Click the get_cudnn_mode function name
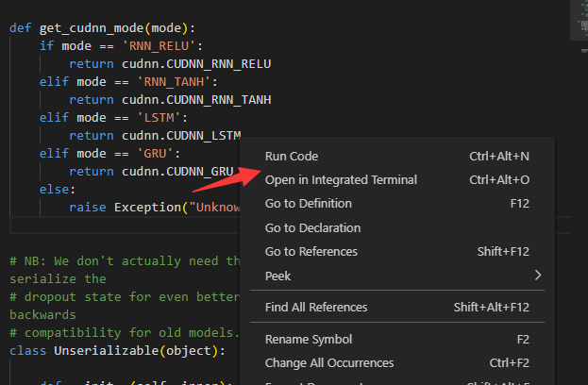588x385 pixels. pos(92,28)
